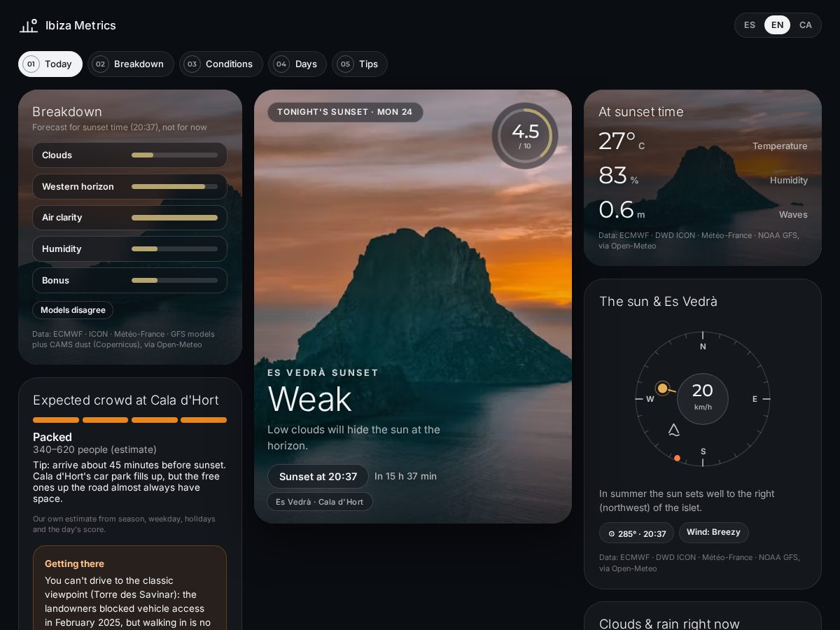The width and height of the screenshot is (840, 630).
Task: Switch language to CA
Action: coord(806,25)
